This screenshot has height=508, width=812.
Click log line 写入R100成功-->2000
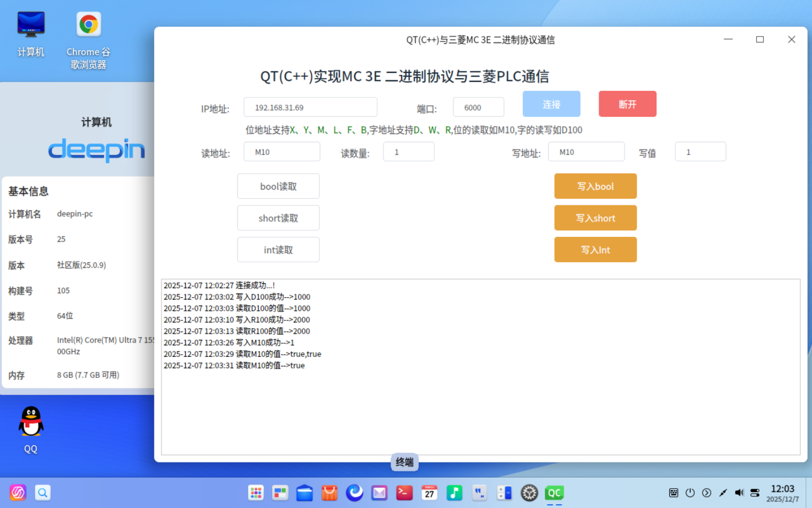pyautogui.click(x=237, y=320)
